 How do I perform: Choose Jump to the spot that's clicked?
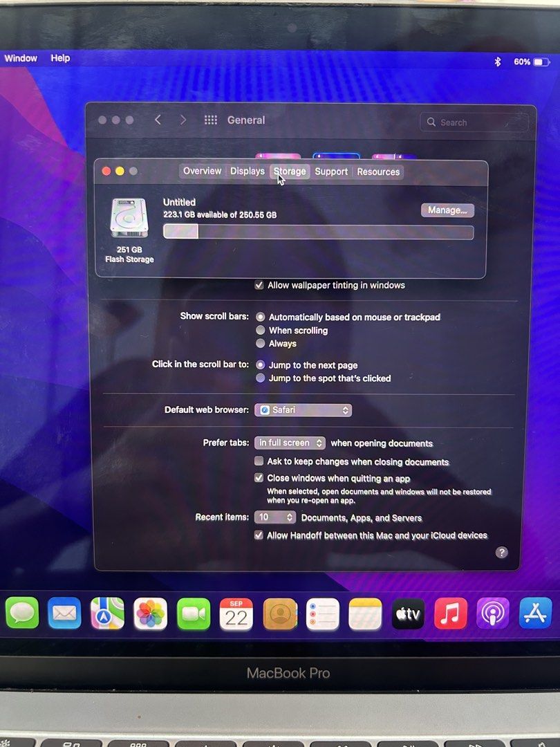261,378
